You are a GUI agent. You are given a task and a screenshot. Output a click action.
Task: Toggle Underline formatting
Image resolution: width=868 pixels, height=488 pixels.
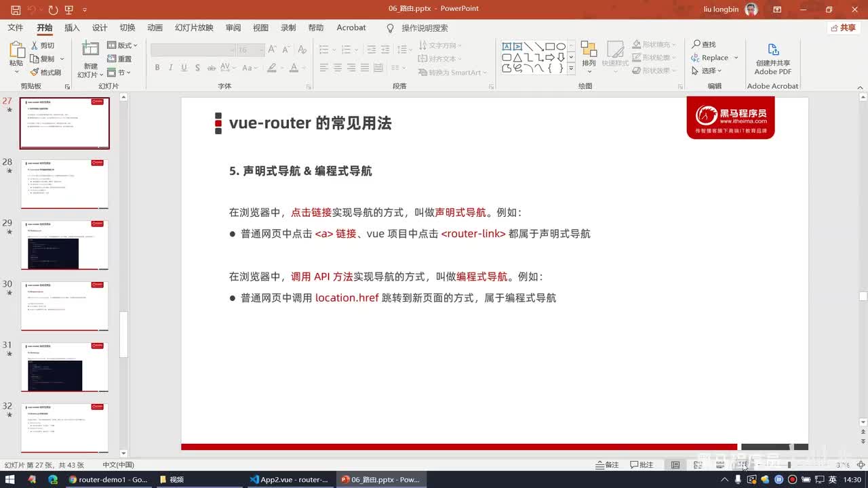click(x=184, y=68)
